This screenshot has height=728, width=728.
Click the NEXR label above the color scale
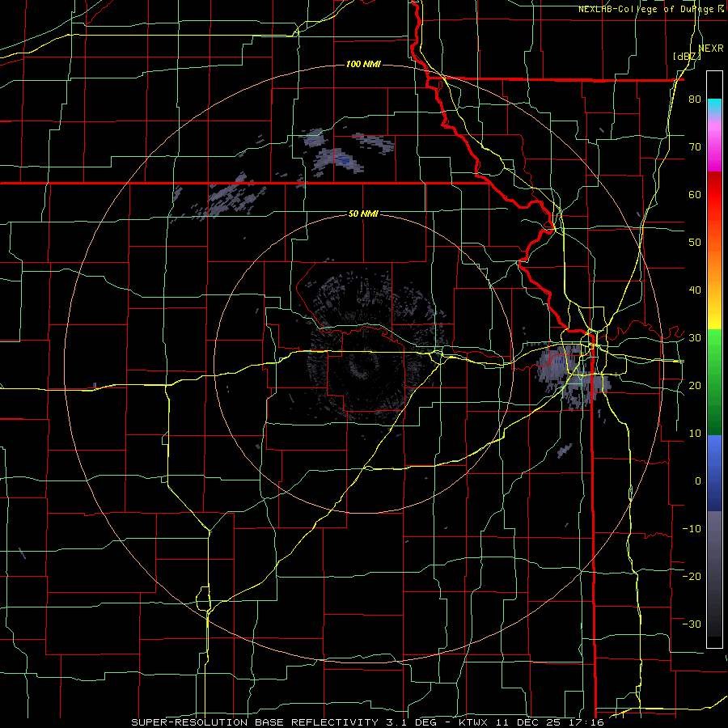711,49
